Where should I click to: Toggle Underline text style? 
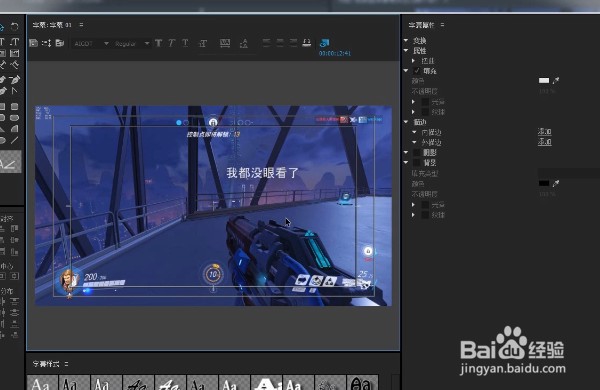point(185,43)
